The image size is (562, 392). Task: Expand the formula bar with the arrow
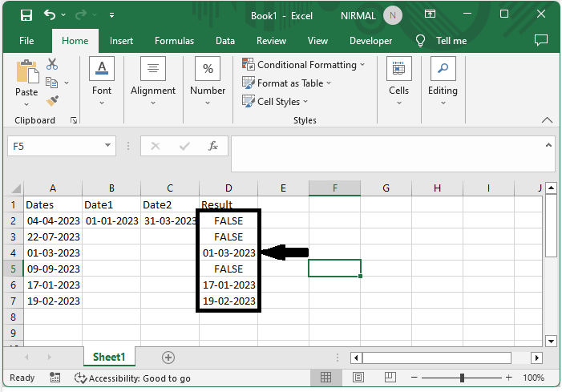[x=548, y=145]
